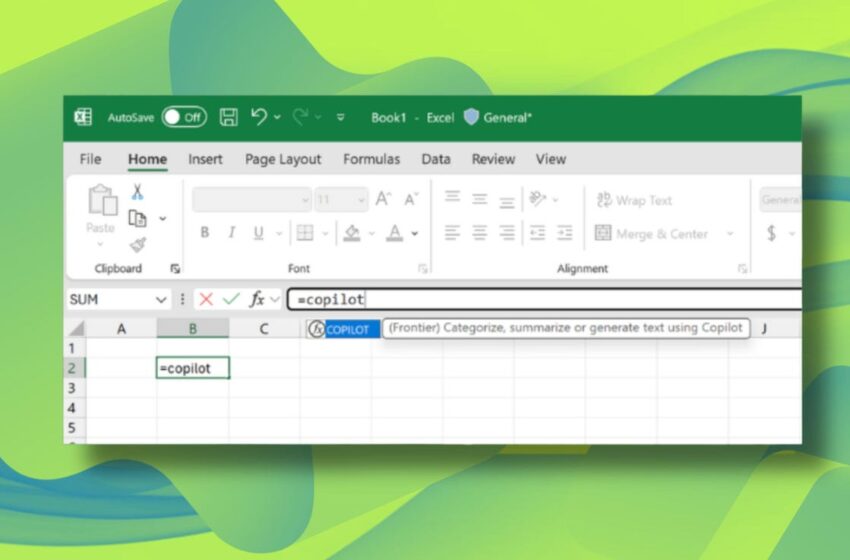Image resolution: width=850 pixels, height=560 pixels.
Task: Click the Orientation text angle icon
Action: (x=538, y=199)
